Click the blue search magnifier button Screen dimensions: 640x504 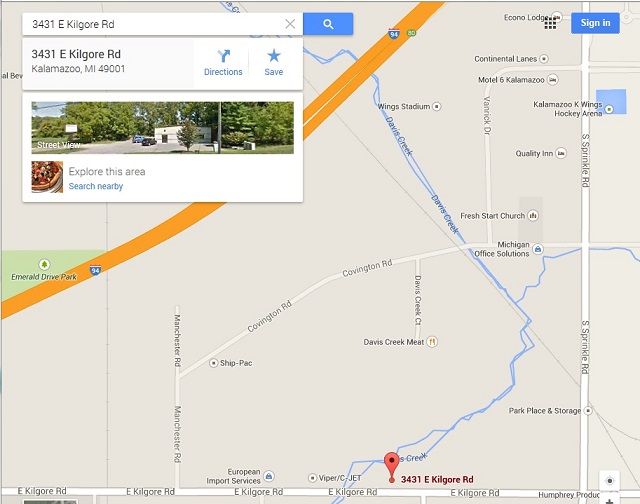328,24
